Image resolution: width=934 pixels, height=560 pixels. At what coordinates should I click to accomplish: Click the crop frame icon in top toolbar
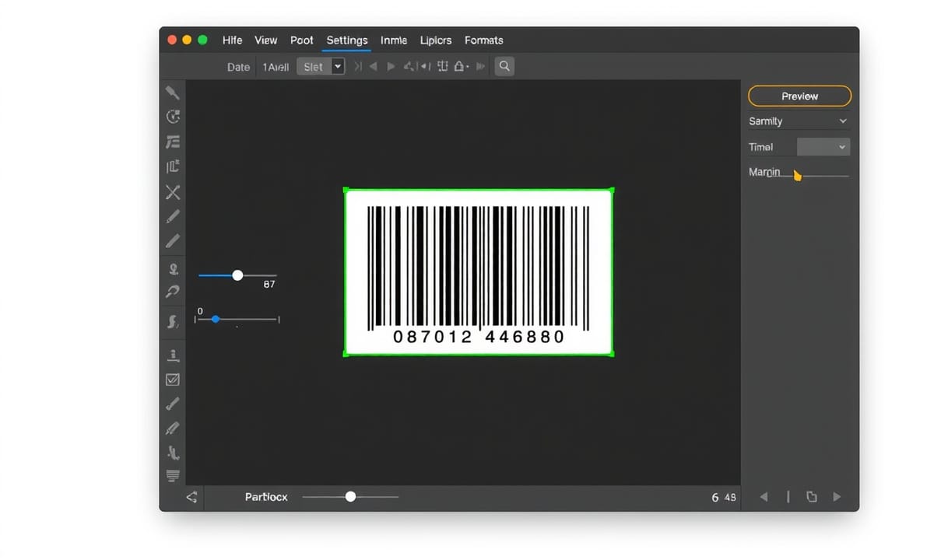pyautogui.click(x=442, y=67)
